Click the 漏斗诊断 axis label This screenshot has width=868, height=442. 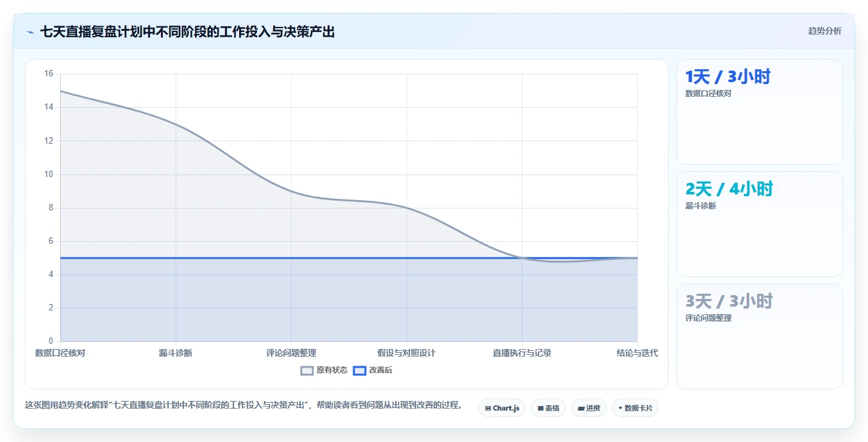[x=175, y=353]
